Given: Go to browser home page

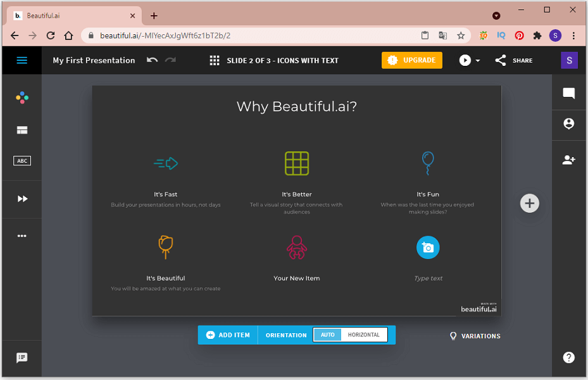Looking at the screenshot, I should point(68,35).
